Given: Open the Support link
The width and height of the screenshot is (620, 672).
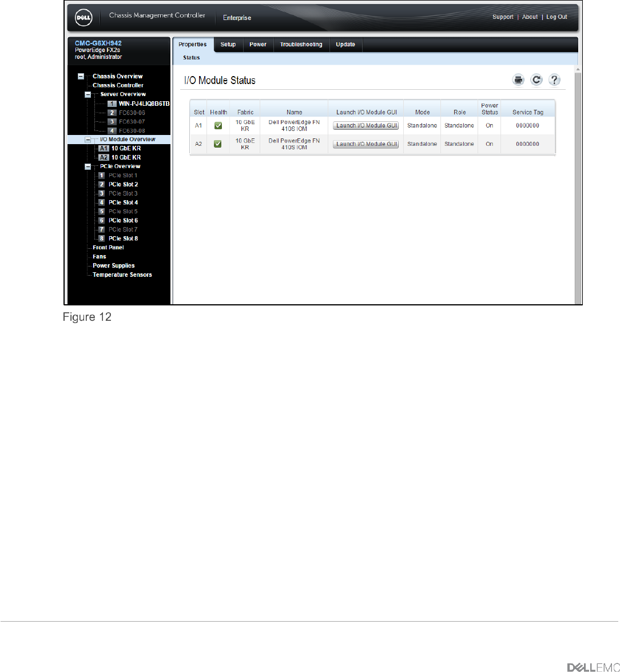Looking at the screenshot, I should [x=503, y=17].
